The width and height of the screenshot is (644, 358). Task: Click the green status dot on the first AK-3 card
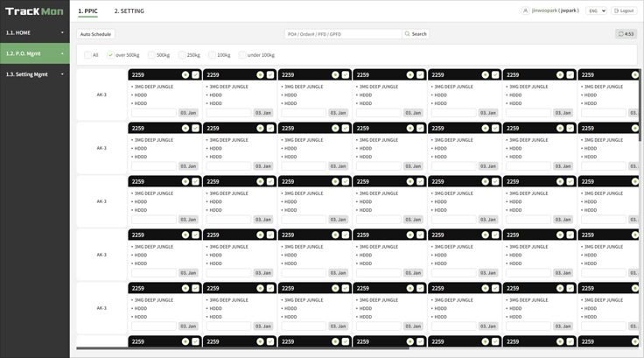pos(185,75)
